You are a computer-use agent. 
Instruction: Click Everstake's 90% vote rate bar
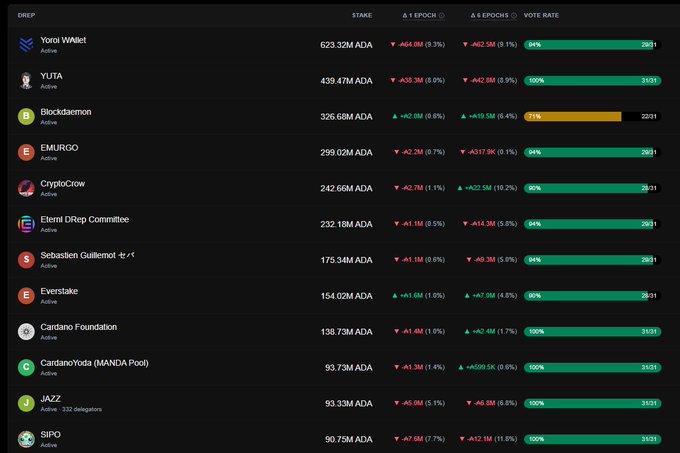click(x=592, y=296)
